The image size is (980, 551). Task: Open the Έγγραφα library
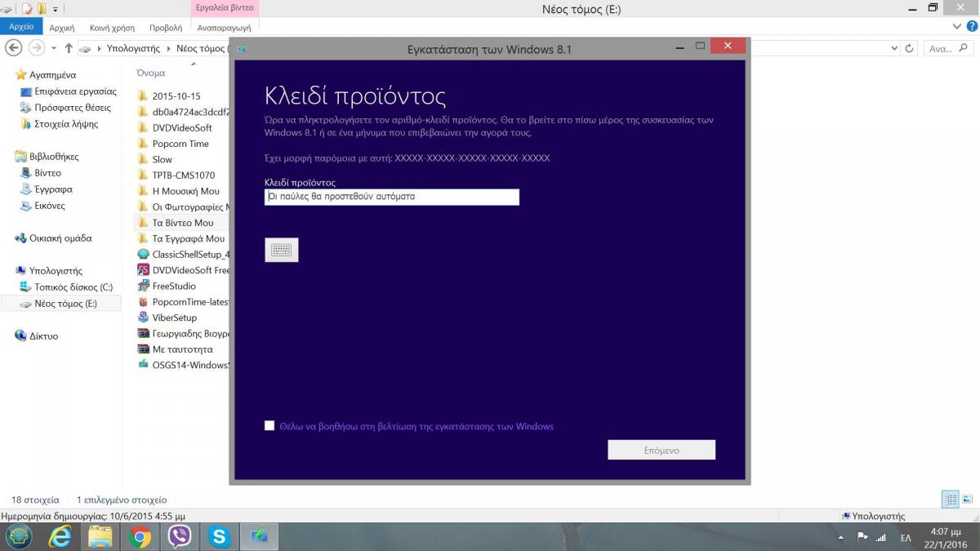pos(53,189)
